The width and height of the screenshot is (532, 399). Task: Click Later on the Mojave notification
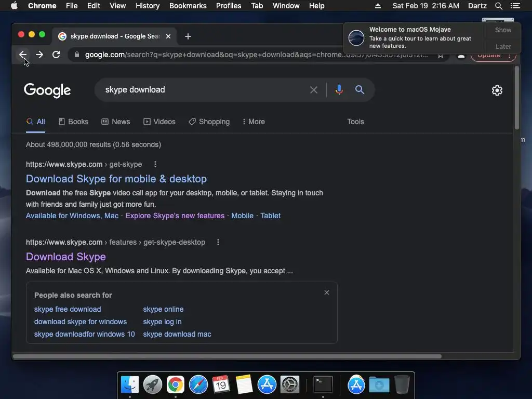[x=503, y=46]
